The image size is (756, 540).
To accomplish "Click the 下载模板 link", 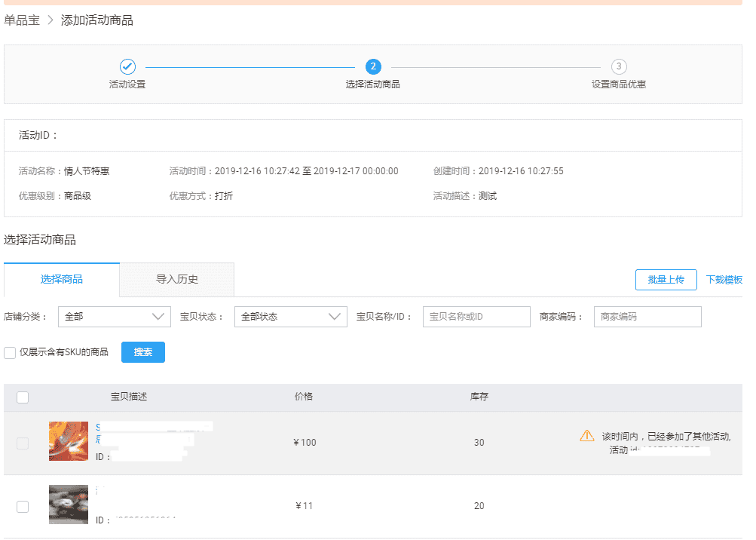I will 725,279.
